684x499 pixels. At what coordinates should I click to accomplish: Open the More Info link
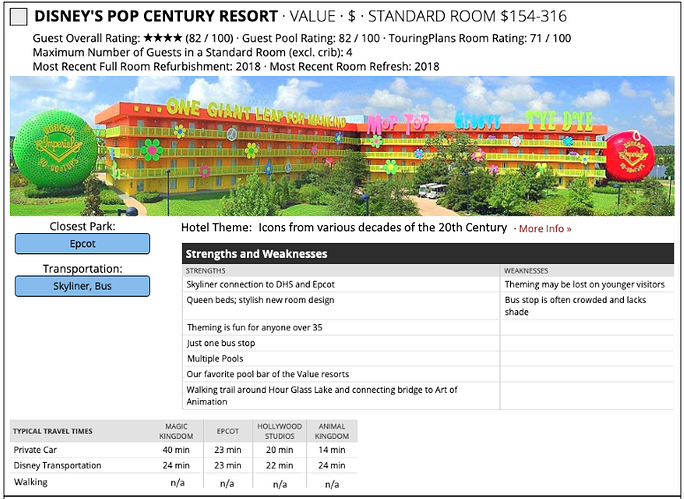(545, 229)
